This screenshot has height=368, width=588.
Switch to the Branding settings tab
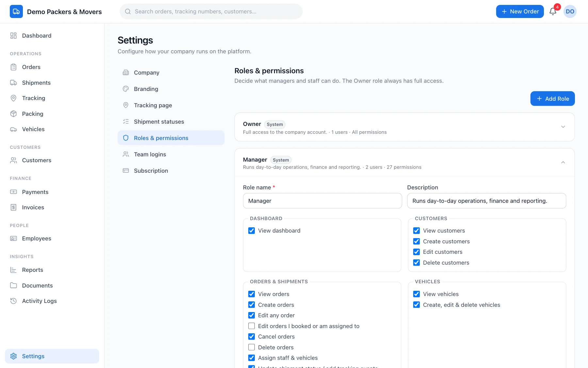point(171,89)
